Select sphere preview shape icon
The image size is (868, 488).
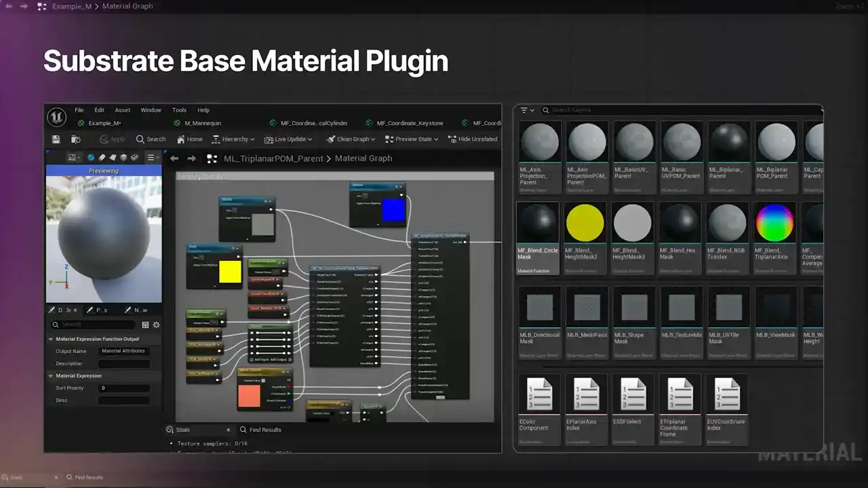tap(91, 158)
